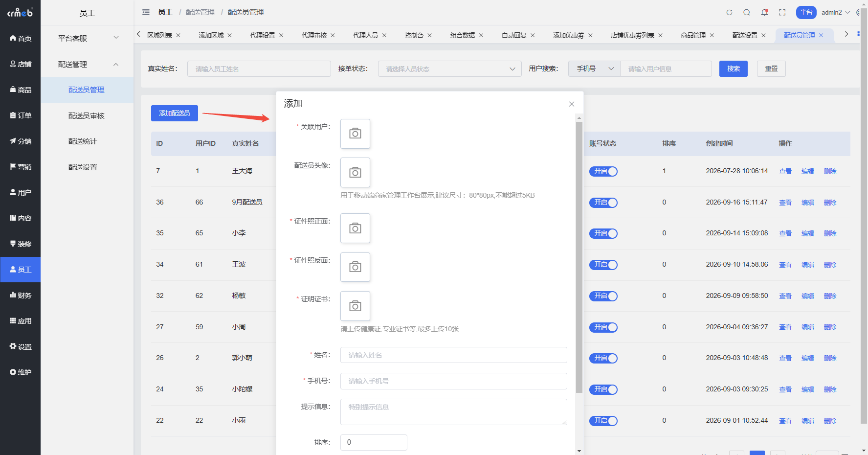Viewport: 868px width, 455px height.
Task: Click the 搜索 search button
Action: (734, 68)
